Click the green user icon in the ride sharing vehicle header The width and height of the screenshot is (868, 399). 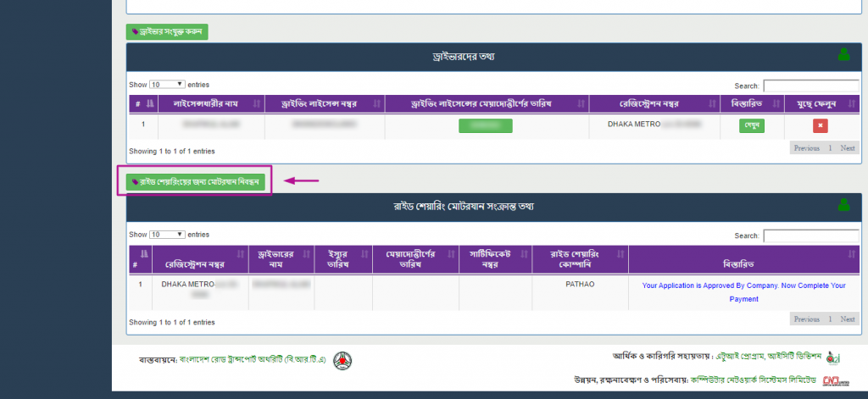pos(843,205)
